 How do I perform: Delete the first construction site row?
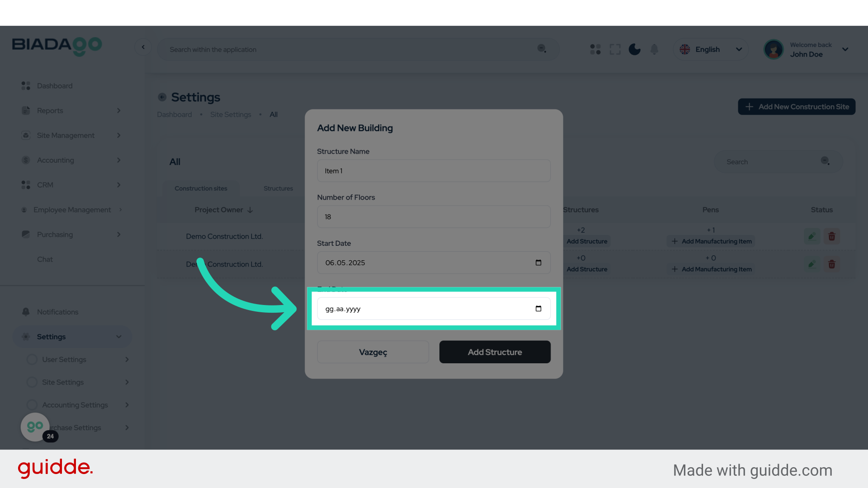coord(831,236)
